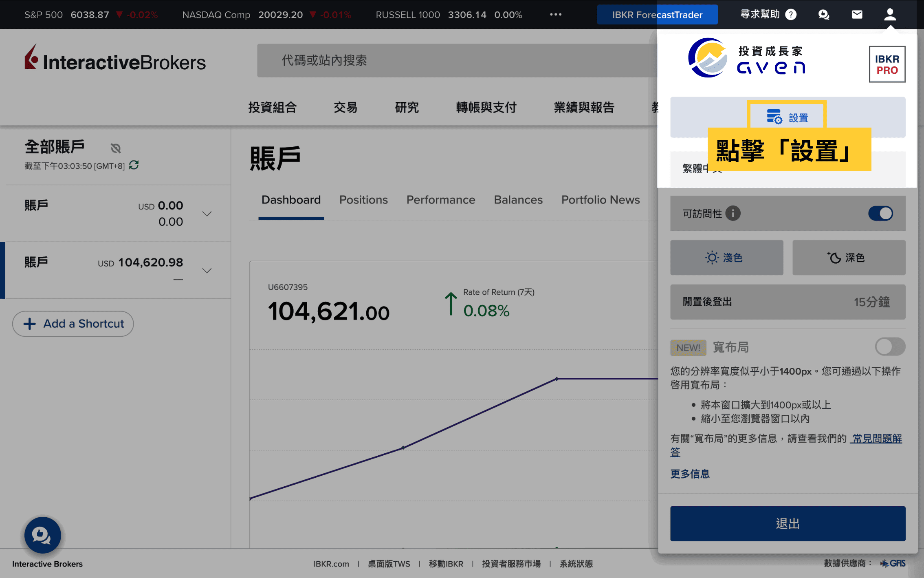
Task: Open the 常見問題解答 FAQ link
Action: (x=876, y=438)
